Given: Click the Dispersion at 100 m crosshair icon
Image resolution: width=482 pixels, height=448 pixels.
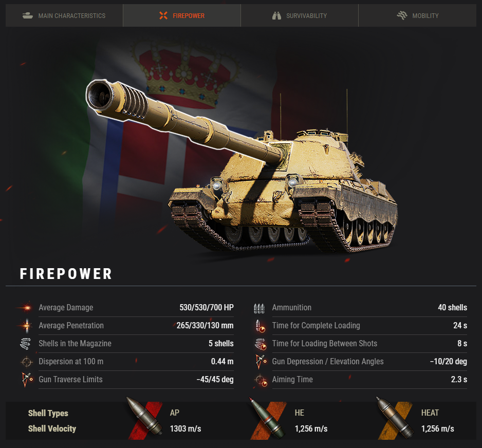Looking at the screenshot, I should click(27, 362).
